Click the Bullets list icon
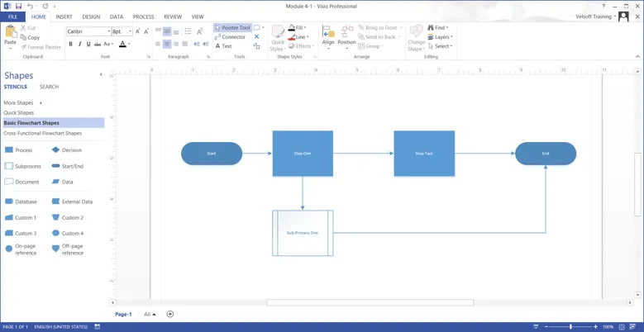The width and height of the screenshot is (644, 332). click(188, 31)
